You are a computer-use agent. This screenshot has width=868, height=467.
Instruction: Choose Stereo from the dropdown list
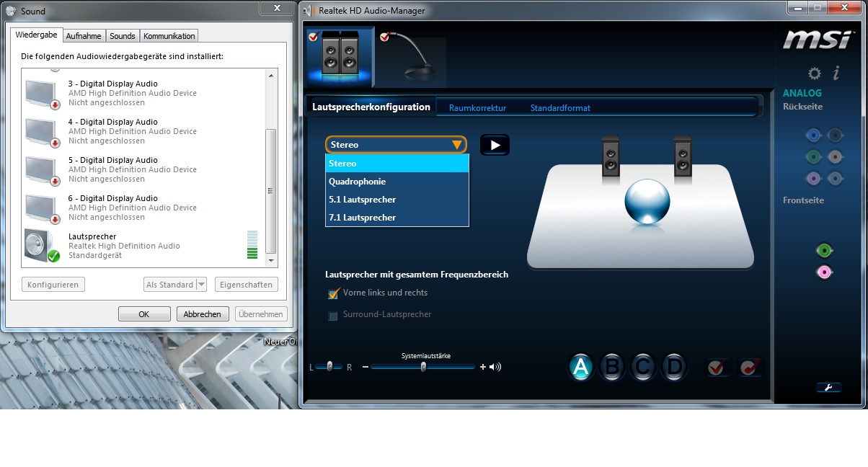pos(397,164)
